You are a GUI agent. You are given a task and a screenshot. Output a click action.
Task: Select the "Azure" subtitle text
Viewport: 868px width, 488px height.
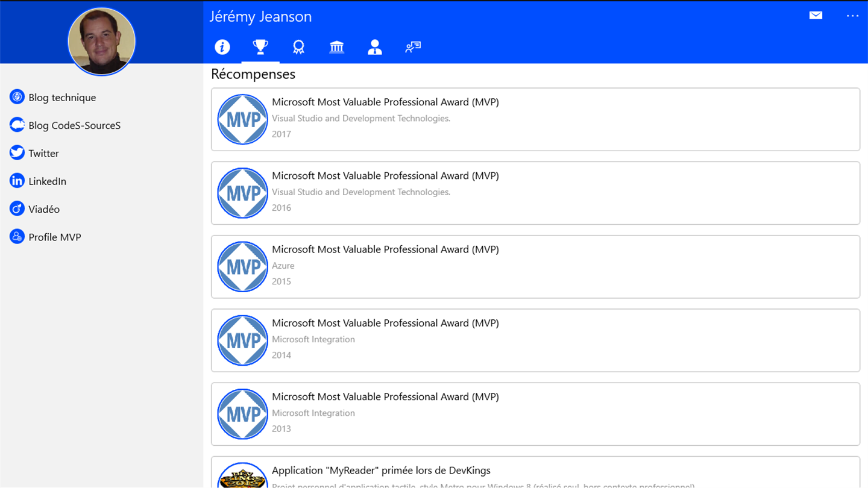283,266
